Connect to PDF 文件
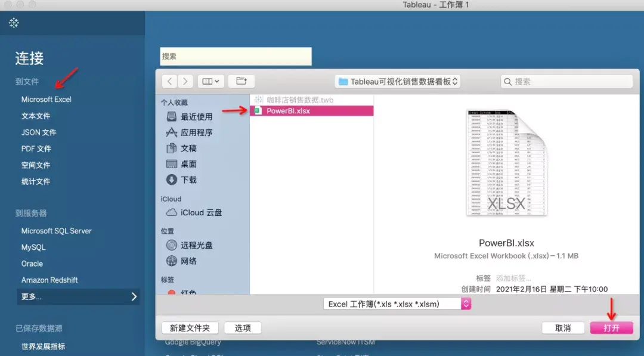This screenshot has width=644, height=356. click(x=36, y=148)
